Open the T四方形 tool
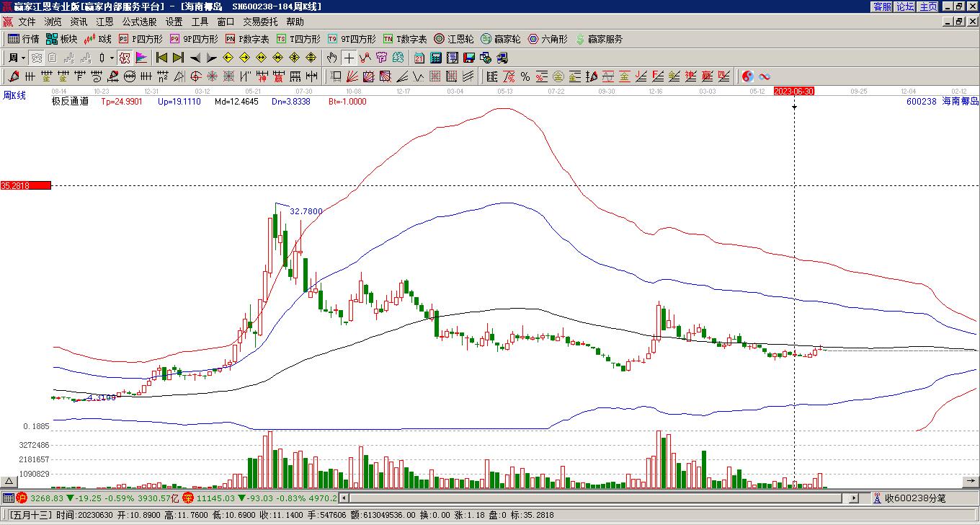The height and width of the screenshot is (525, 980). click(x=298, y=39)
